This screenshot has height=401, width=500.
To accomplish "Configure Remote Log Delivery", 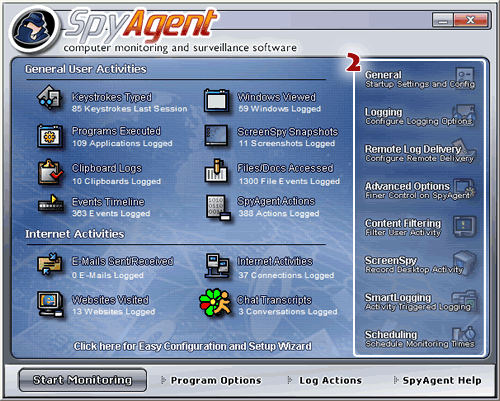I will 419,153.
